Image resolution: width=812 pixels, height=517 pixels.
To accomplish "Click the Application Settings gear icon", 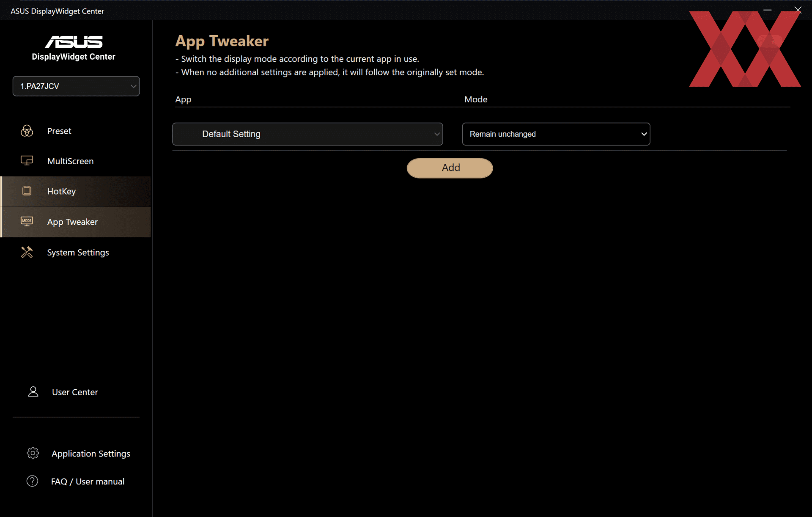I will click(x=33, y=453).
